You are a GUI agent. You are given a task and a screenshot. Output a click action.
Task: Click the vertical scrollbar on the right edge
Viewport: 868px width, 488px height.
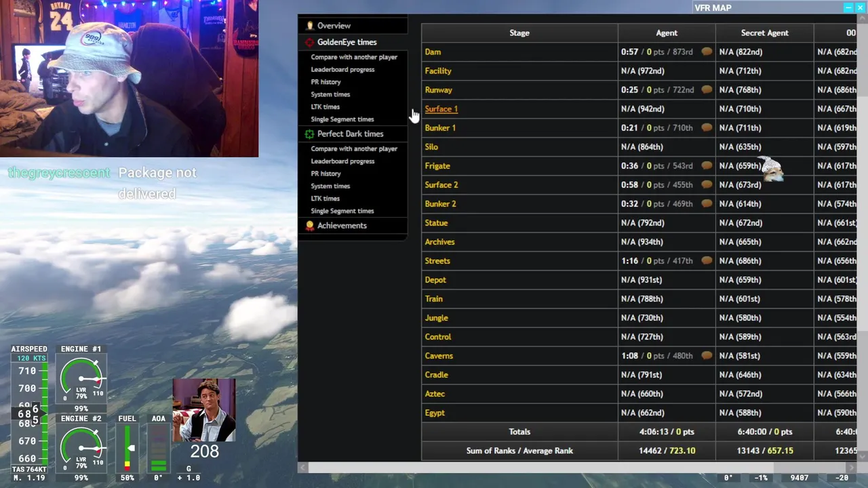pyautogui.click(x=862, y=237)
